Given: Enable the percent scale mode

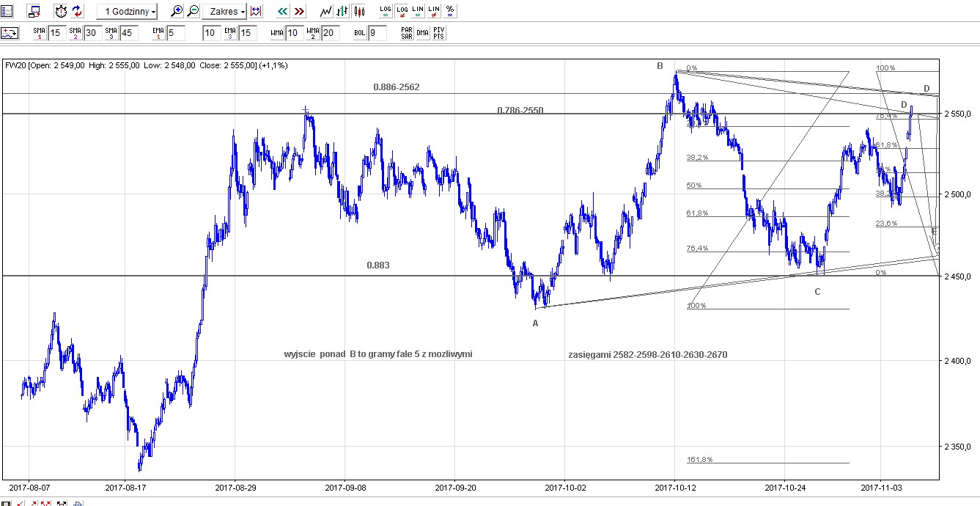Looking at the screenshot, I should [449, 11].
